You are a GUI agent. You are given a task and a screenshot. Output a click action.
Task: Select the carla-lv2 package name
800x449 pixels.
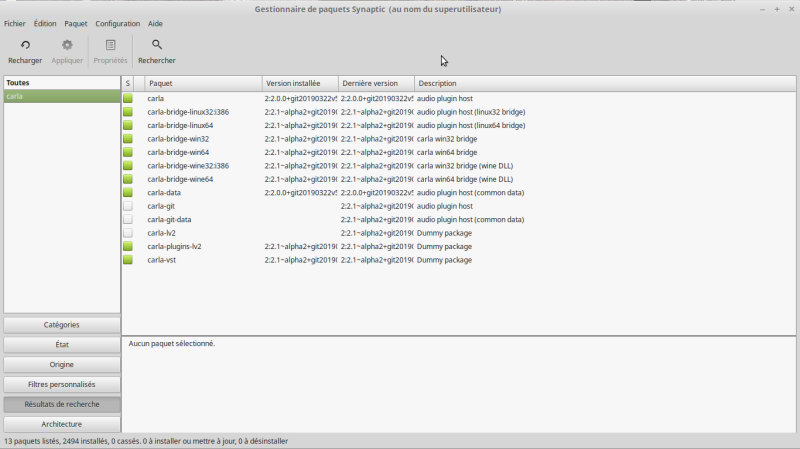pos(161,233)
